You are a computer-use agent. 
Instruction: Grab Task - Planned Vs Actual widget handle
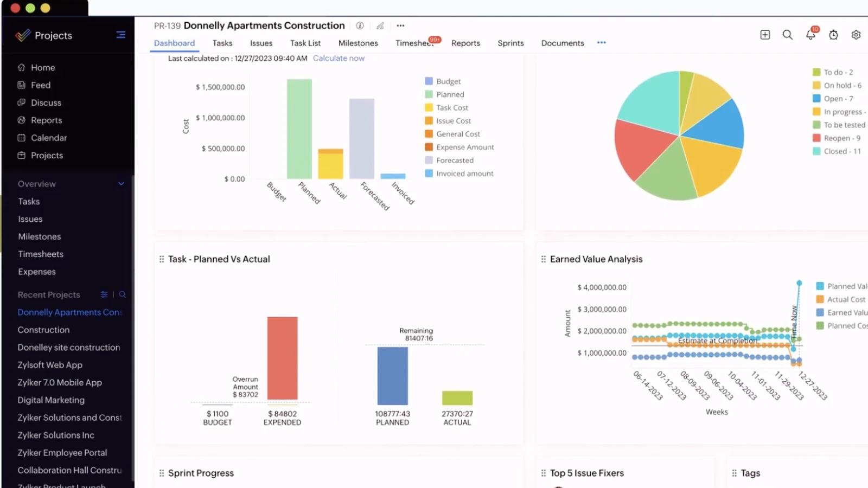[162, 259]
